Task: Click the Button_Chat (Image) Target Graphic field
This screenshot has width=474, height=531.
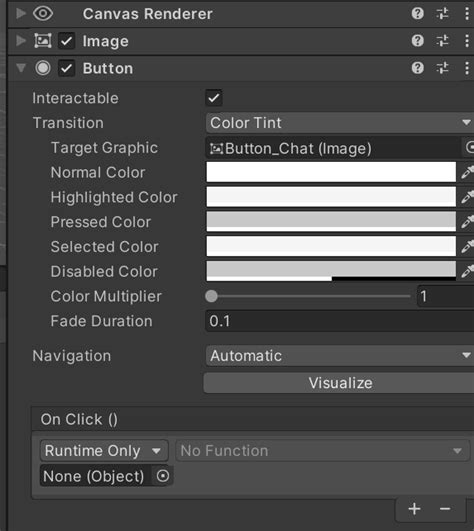Action: point(333,148)
